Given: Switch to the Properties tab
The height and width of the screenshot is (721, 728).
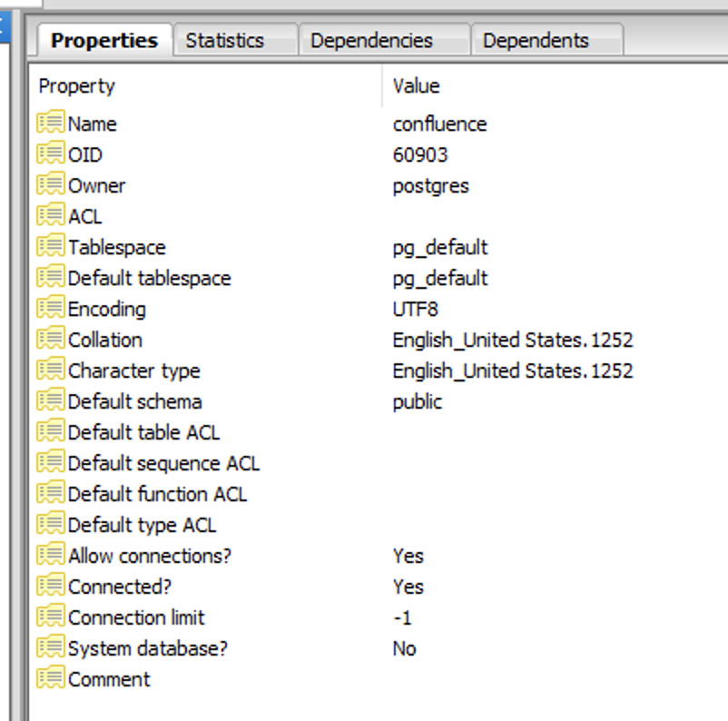Looking at the screenshot, I should (x=104, y=41).
